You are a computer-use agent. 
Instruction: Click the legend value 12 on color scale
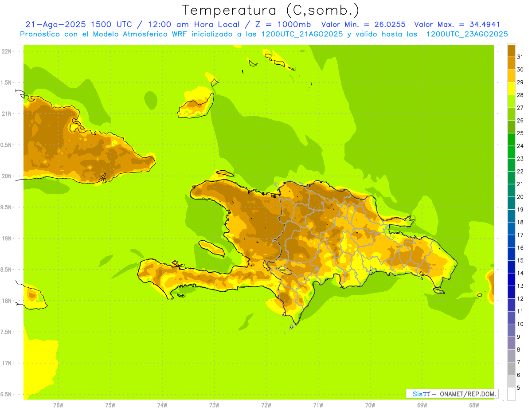[520, 298]
